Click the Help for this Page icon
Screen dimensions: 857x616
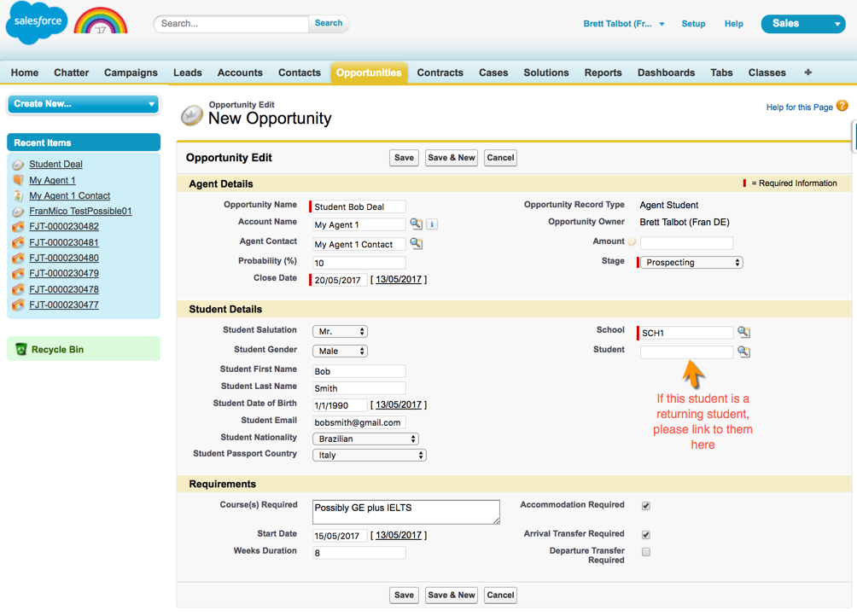[x=842, y=107]
